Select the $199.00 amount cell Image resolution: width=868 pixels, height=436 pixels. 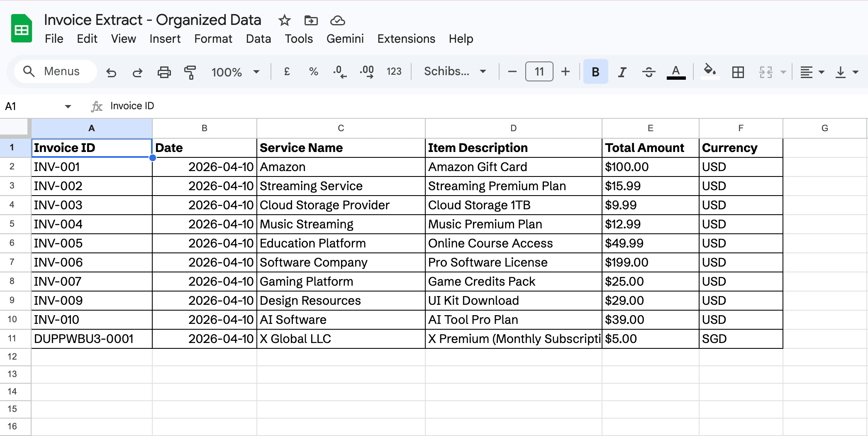tap(650, 262)
